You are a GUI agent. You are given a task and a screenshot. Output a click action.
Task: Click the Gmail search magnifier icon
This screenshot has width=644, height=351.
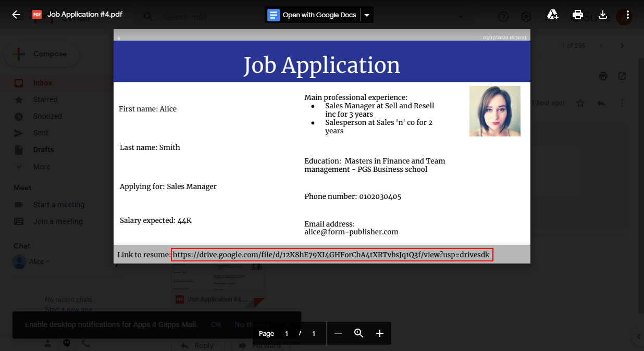[148, 17]
